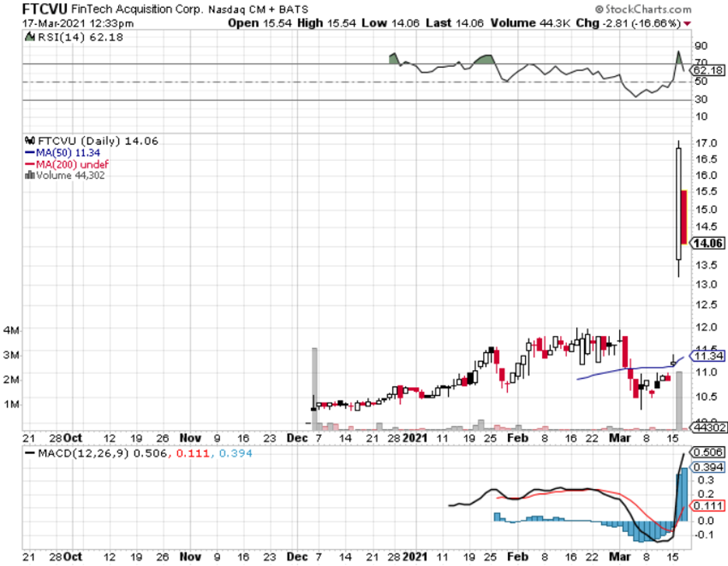Click the RSI(14) 62.18 label
Image resolution: width=728 pixels, height=566 pixels.
[80, 37]
